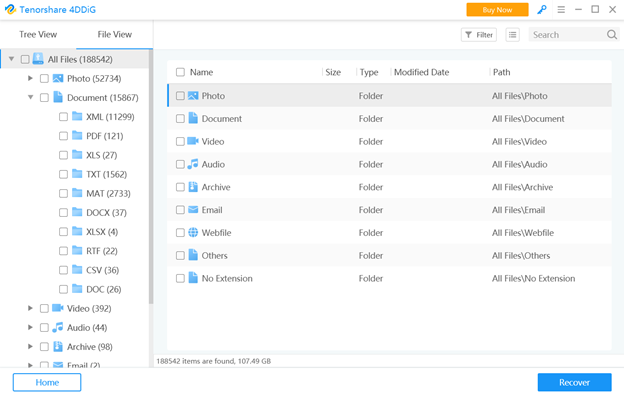Screen dimensions: 624x396
Task: Click the Recover button
Action: 574,382
